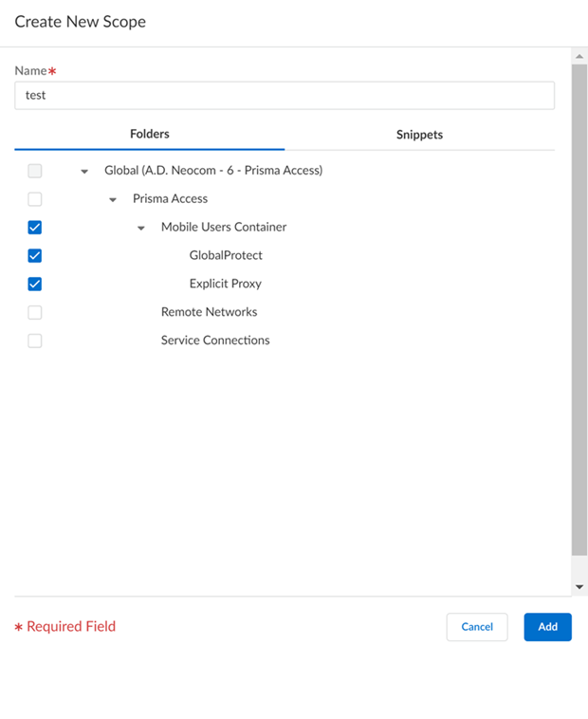588x719 pixels.
Task: Select the Remote Networks folder label
Action: [x=209, y=312]
